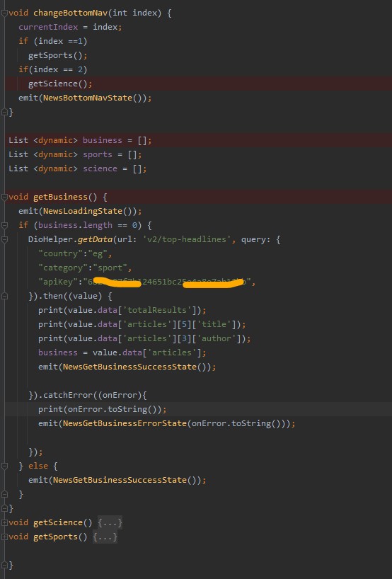Click the currentIndex variable

[x=48, y=27]
